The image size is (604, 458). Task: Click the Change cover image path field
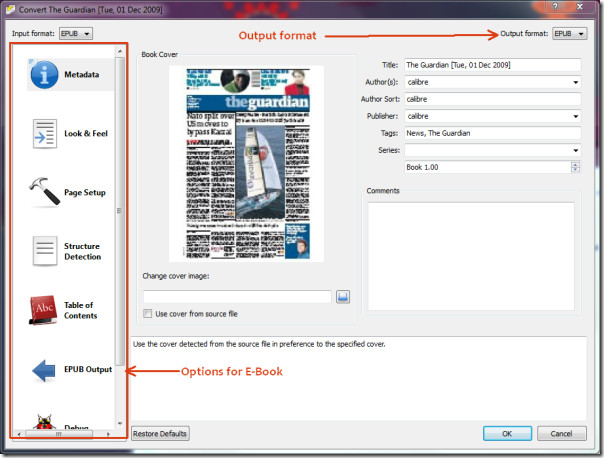237,297
